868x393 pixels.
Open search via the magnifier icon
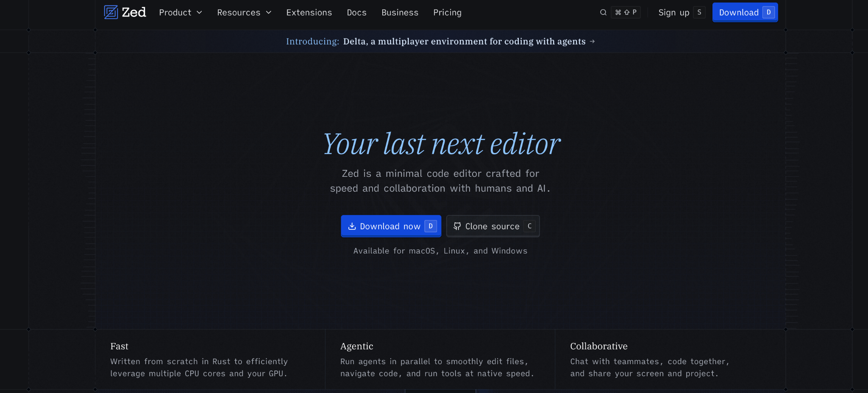point(603,12)
